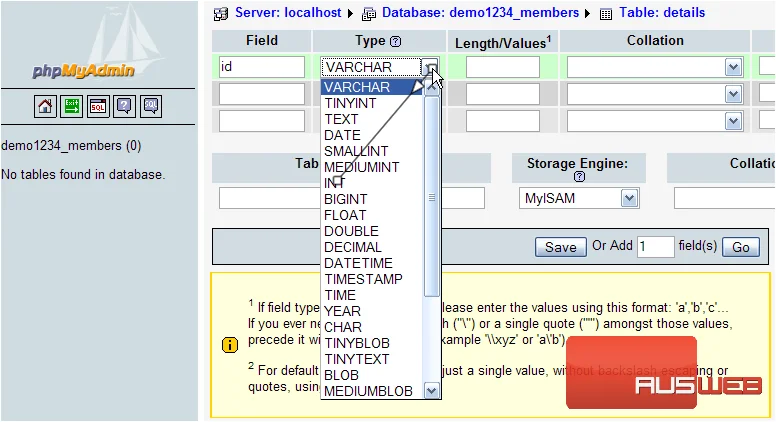Click the Add field(s) count input
The image size is (776, 422).
655,246
